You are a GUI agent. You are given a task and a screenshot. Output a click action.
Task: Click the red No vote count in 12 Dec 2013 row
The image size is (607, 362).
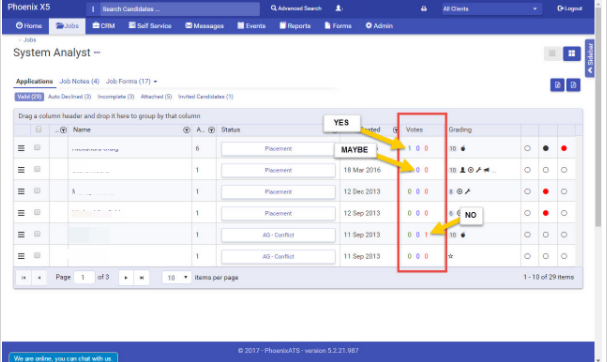[x=426, y=191]
